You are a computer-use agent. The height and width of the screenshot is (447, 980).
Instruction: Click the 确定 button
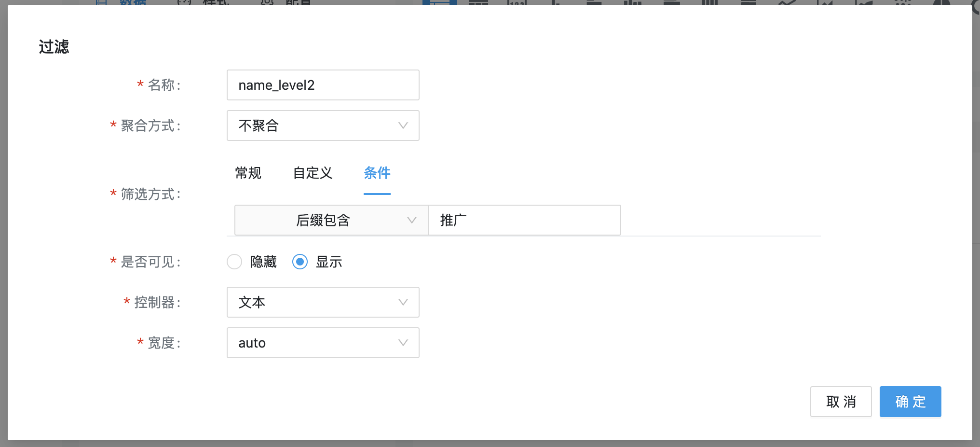click(911, 402)
